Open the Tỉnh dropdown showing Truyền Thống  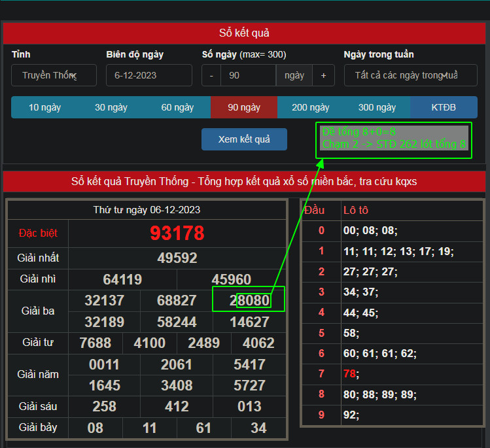pos(54,75)
